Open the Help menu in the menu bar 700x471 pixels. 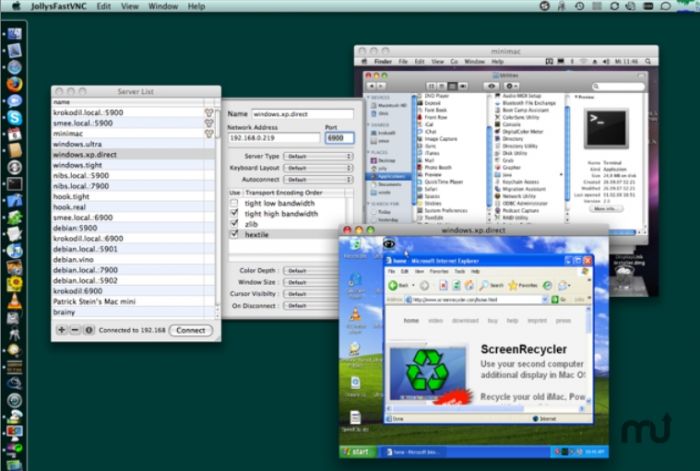[196, 6]
